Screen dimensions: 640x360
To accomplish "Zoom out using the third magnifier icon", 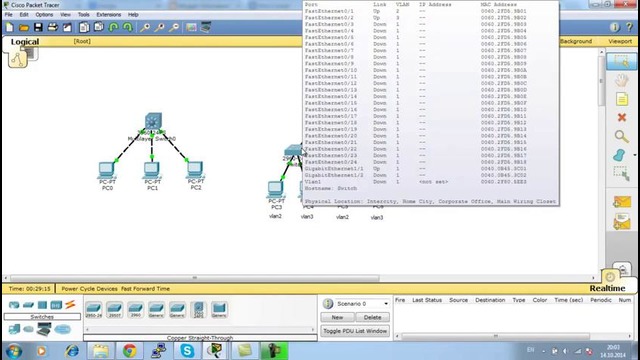I will click(174, 27).
